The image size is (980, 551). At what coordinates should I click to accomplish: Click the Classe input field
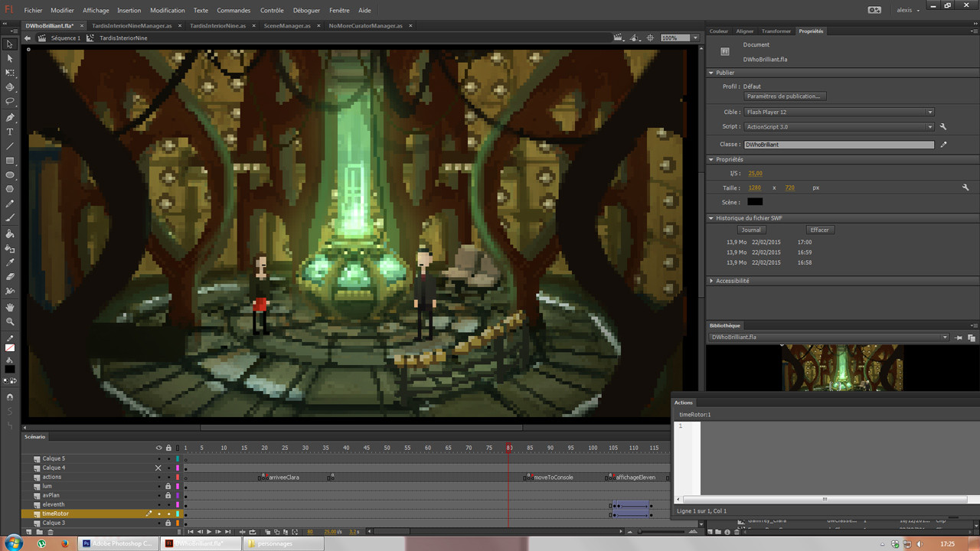click(x=838, y=144)
